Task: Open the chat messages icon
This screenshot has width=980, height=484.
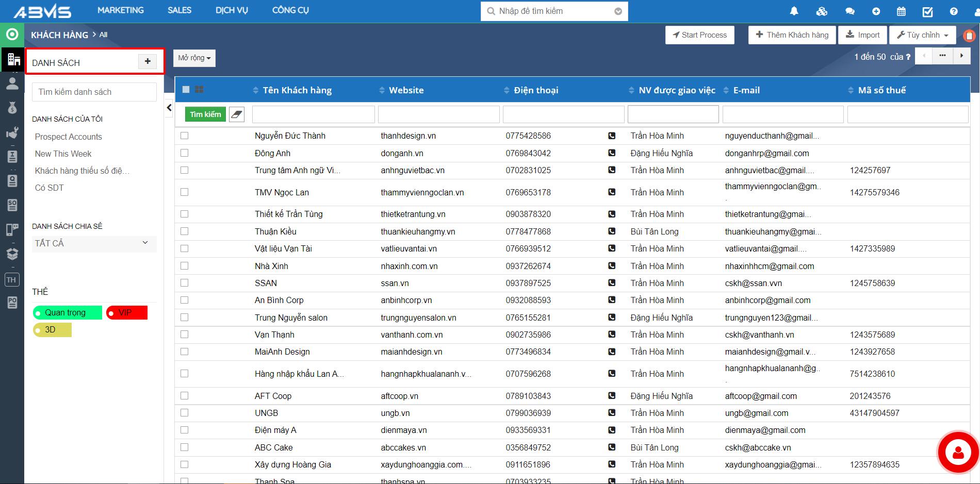Action: pos(850,11)
